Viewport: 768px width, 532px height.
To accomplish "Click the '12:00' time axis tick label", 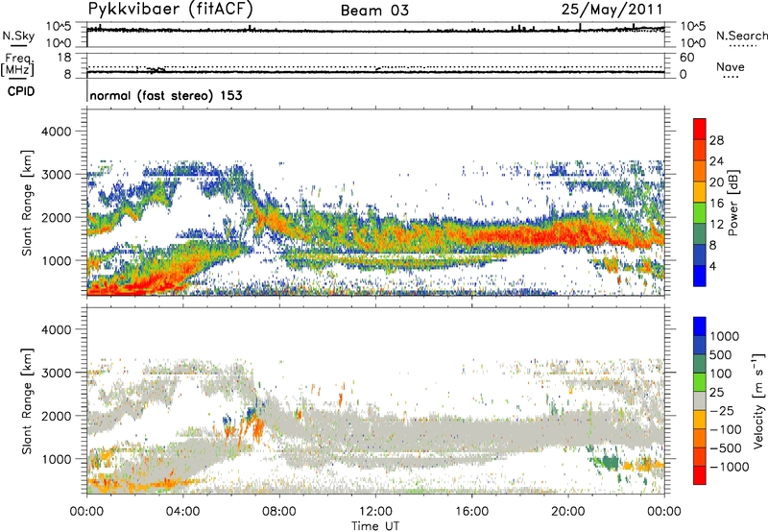I will point(375,512).
